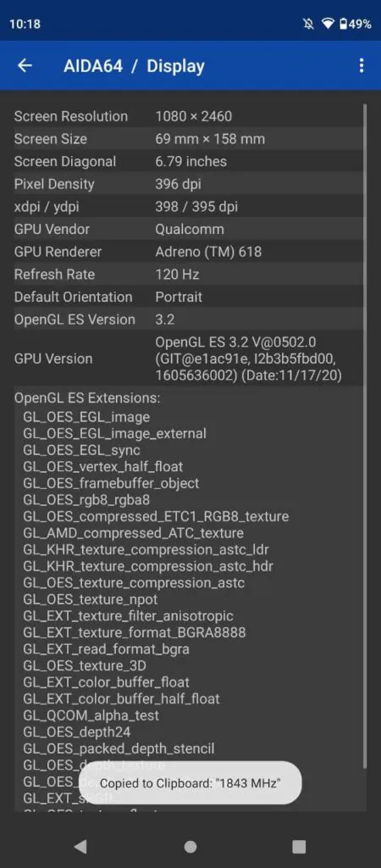Tap the OpenGL ES Extensions heading
This screenshot has width=381, height=868.
87,398
